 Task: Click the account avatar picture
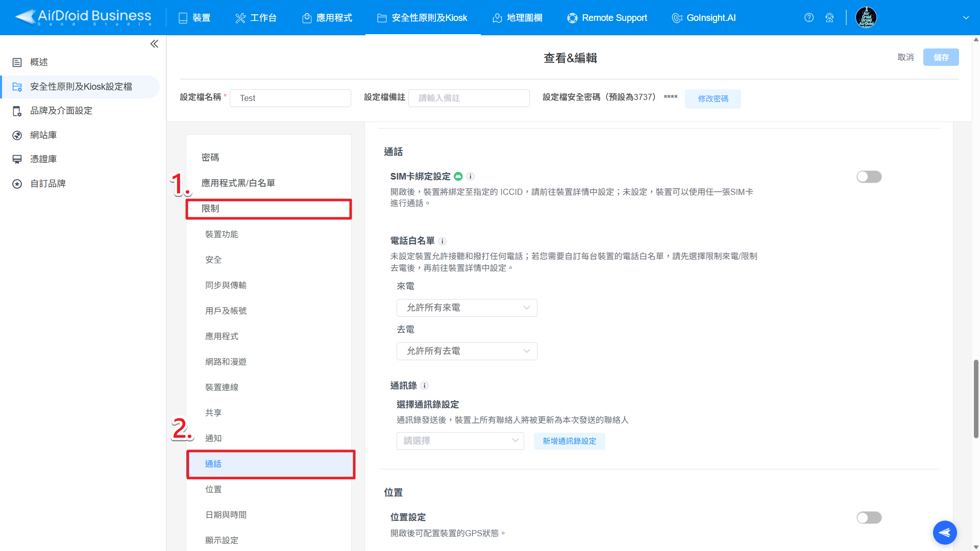(866, 18)
